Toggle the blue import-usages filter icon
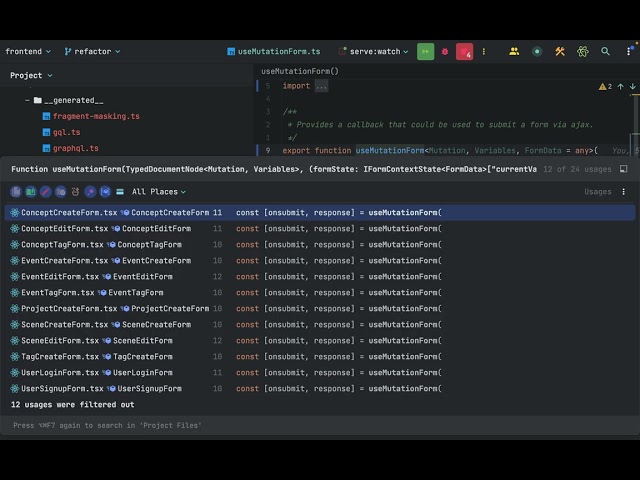 (x=105, y=191)
